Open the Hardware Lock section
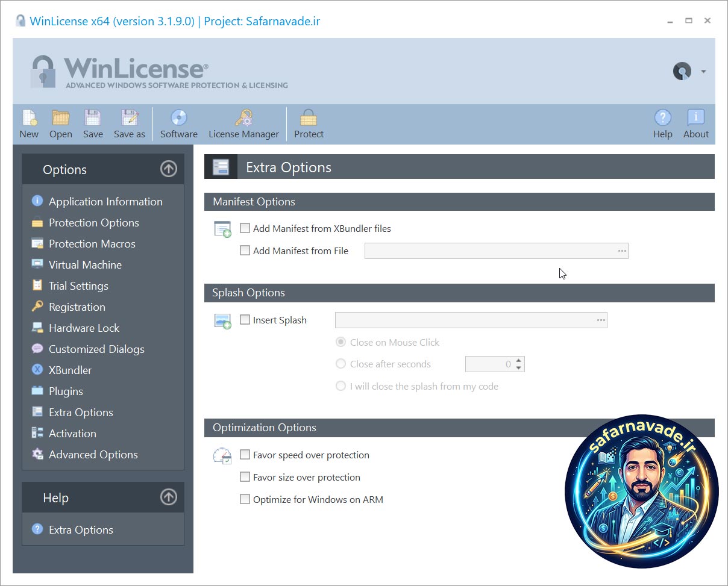728x586 pixels. point(84,328)
